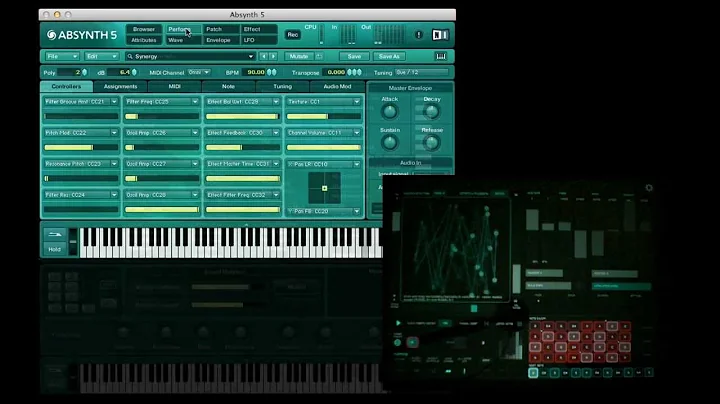
Task: Click the Save button
Action: [x=354, y=56]
